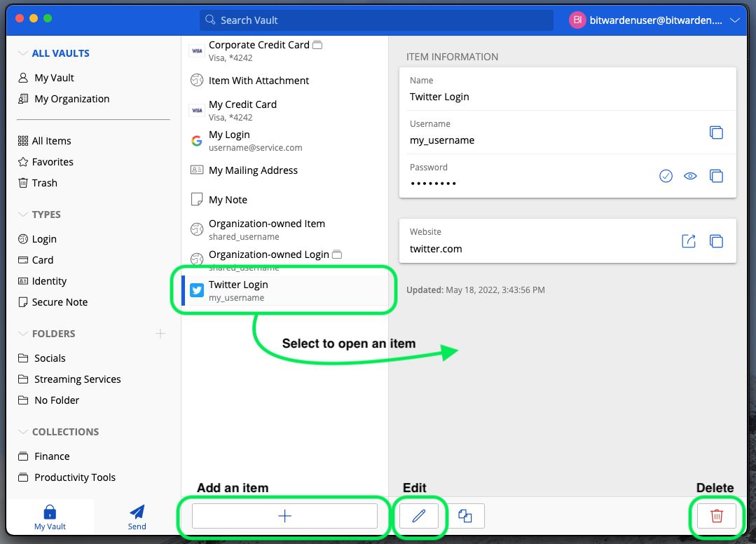Switch to the My Vault tab
Image resolution: width=756 pixels, height=544 pixels.
(50, 517)
